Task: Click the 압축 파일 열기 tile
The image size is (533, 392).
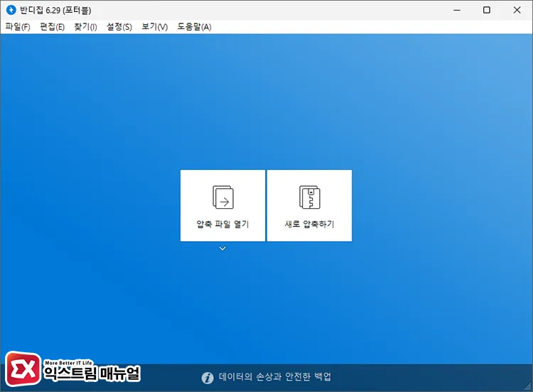Action: [x=222, y=205]
